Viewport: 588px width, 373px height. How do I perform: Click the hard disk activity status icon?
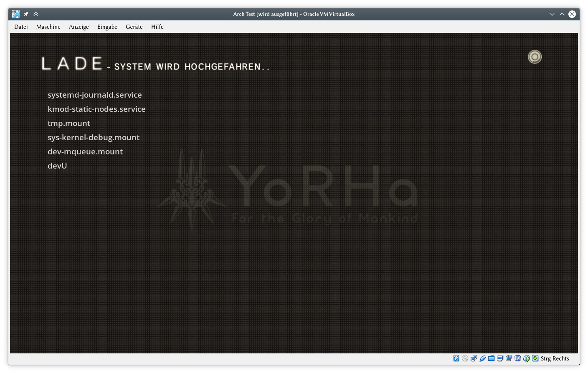pyautogui.click(x=456, y=358)
